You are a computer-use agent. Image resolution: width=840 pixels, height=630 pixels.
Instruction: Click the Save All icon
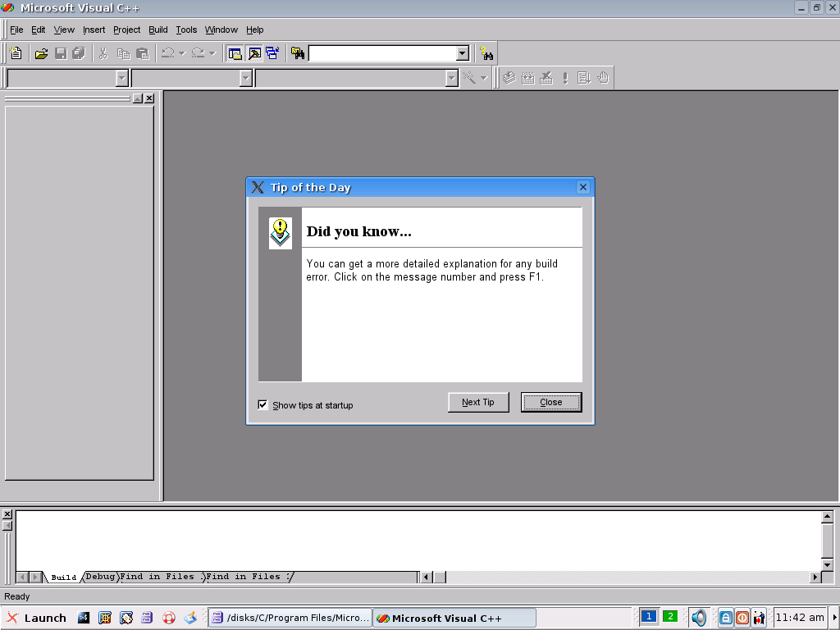tap(79, 53)
